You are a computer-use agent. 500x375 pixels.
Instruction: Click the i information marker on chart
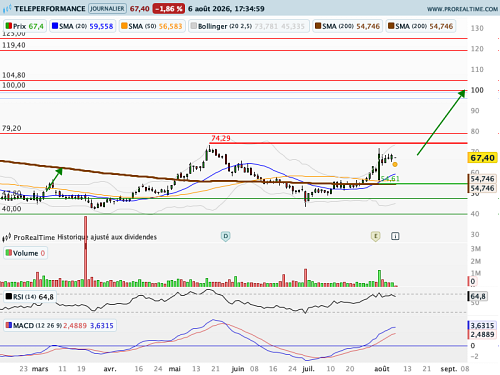[395, 236]
